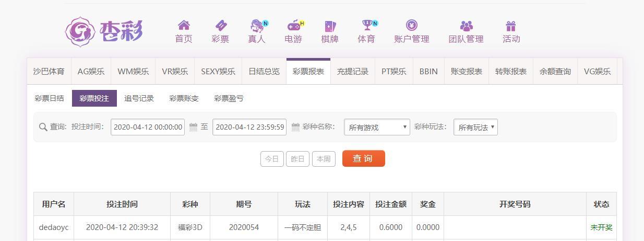Expand the 彩种玩法 所有玩法 dropdown
This screenshot has width=644, height=241.
pos(475,127)
